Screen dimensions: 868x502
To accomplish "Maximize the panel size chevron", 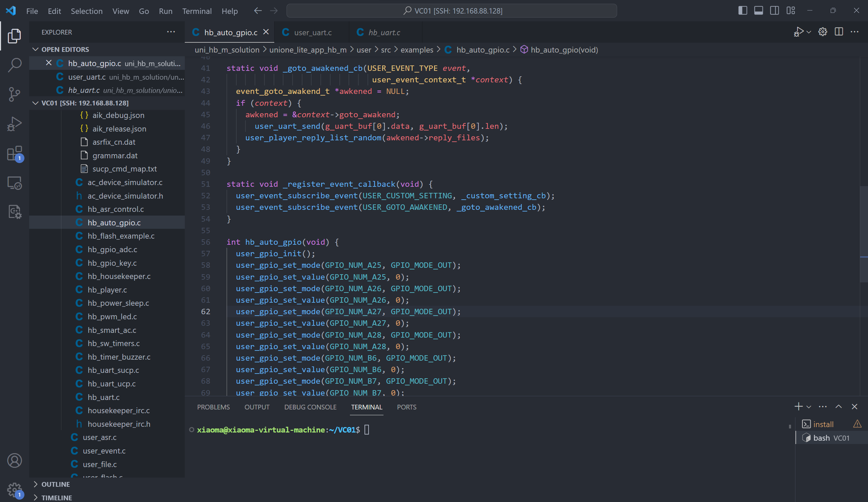I will pyautogui.click(x=839, y=407).
